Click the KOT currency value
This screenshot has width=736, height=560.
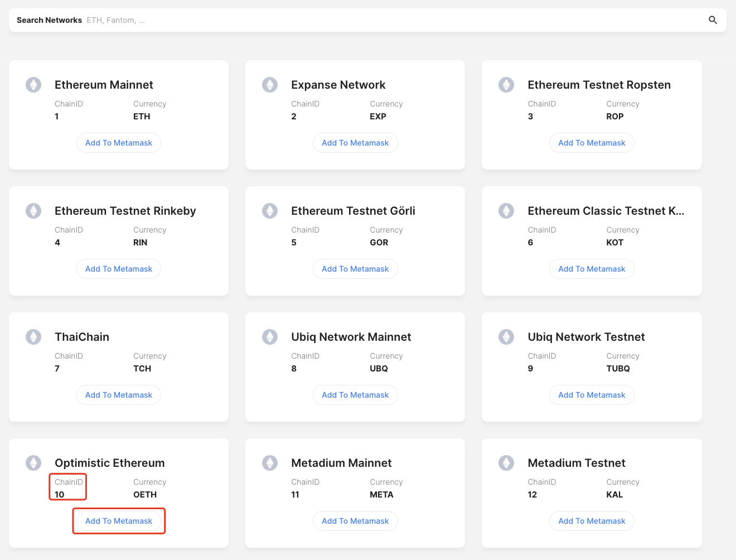coord(615,243)
